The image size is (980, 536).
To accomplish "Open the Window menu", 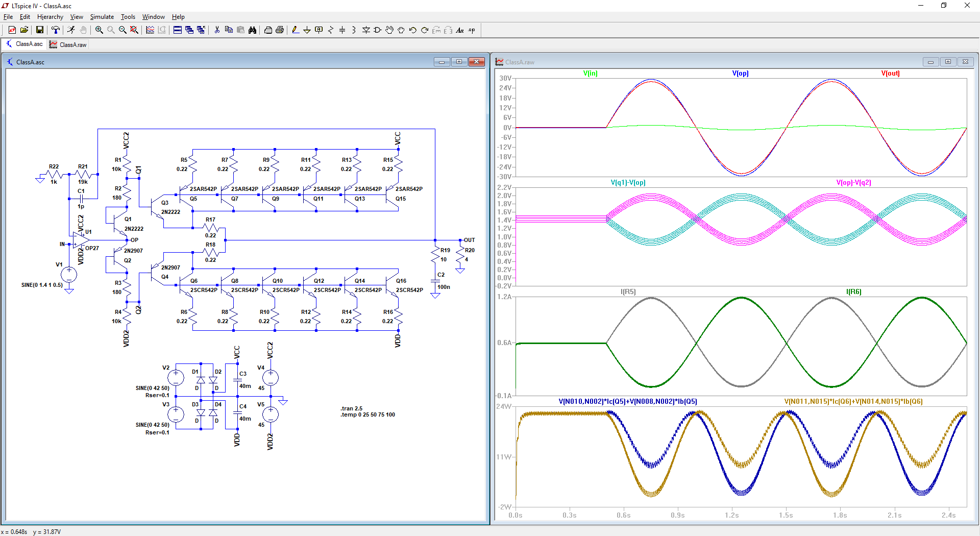I will click(x=154, y=17).
